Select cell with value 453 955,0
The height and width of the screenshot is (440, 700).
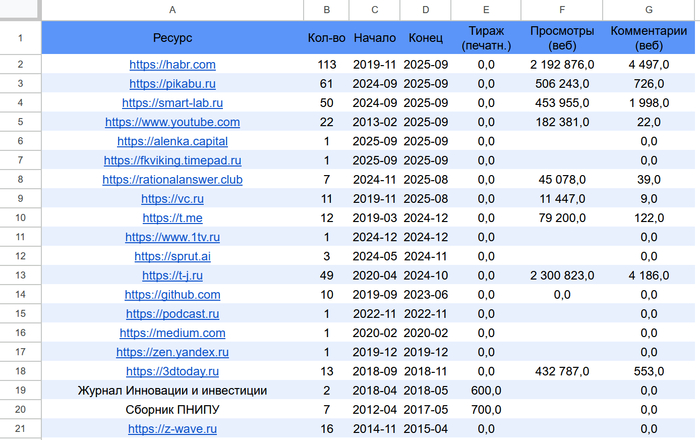tap(562, 103)
